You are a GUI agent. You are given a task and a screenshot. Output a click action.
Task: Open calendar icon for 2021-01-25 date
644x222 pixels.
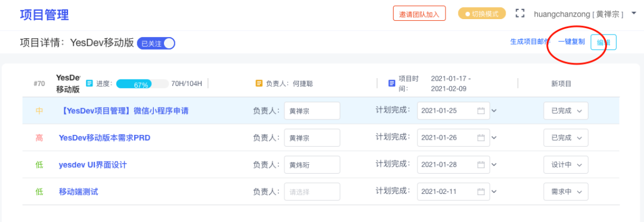[x=481, y=110]
